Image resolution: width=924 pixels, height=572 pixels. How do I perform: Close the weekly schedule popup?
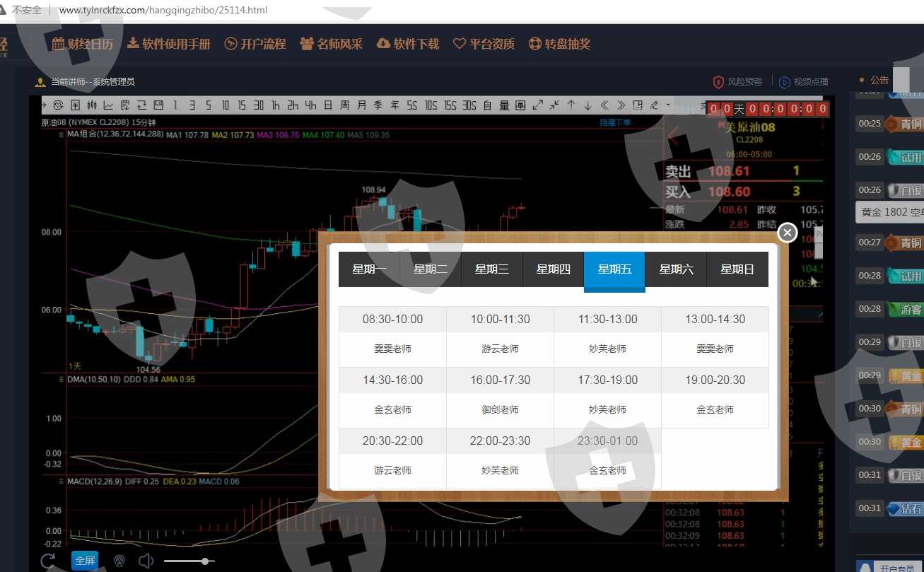[788, 233]
